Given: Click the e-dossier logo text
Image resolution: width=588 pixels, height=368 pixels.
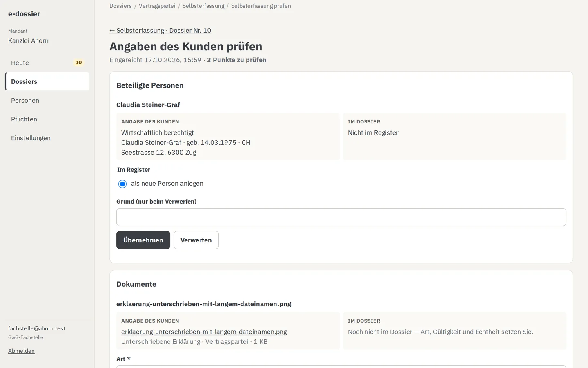Looking at the screenshot, I should pos(24,14).
